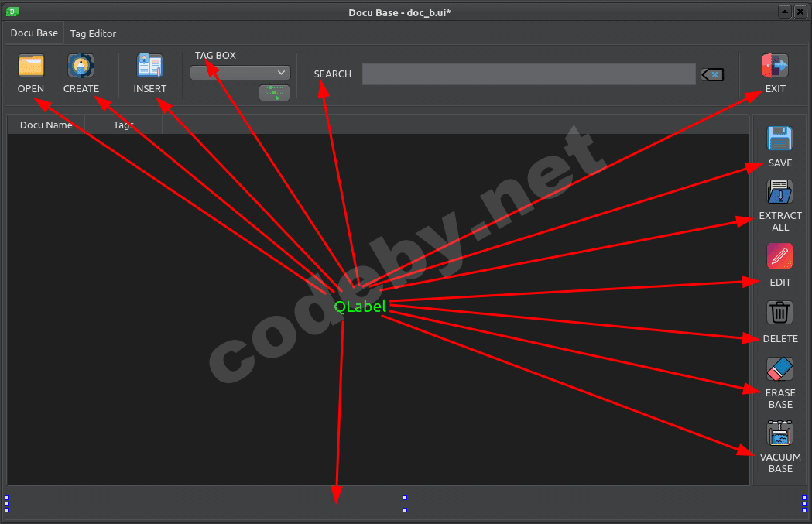Click the SAVE label text
812x524 pixels.
pos(780,163)
